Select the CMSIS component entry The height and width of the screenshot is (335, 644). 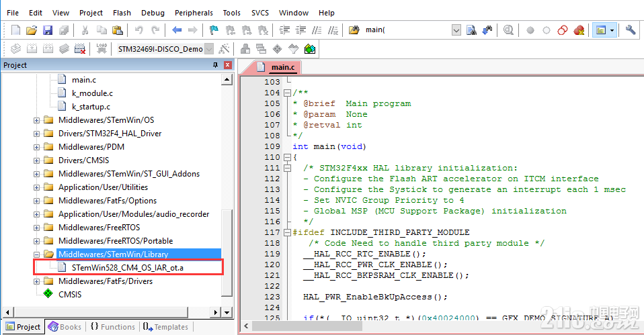click(70, 295)
